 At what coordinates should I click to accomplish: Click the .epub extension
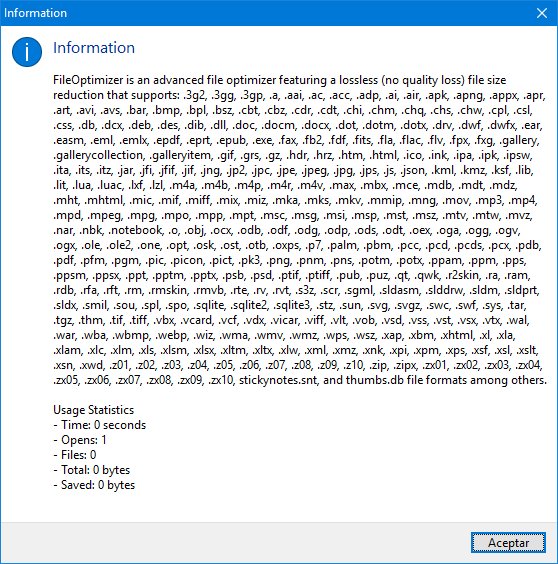pos(231,140)
